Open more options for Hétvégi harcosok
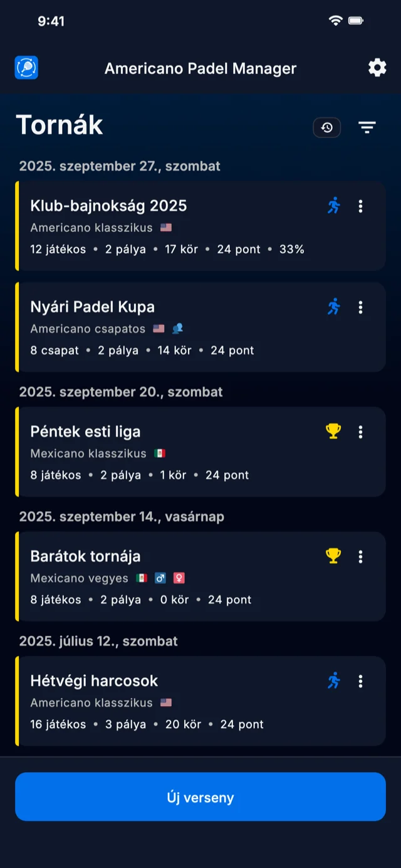The image size is (401, 868). tap(360, 680)
